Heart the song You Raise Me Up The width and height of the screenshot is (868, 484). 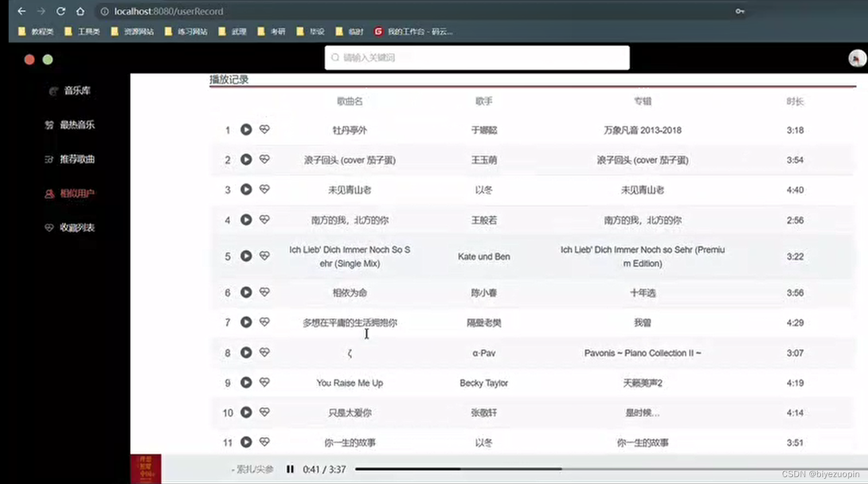(x=264, y=382)
